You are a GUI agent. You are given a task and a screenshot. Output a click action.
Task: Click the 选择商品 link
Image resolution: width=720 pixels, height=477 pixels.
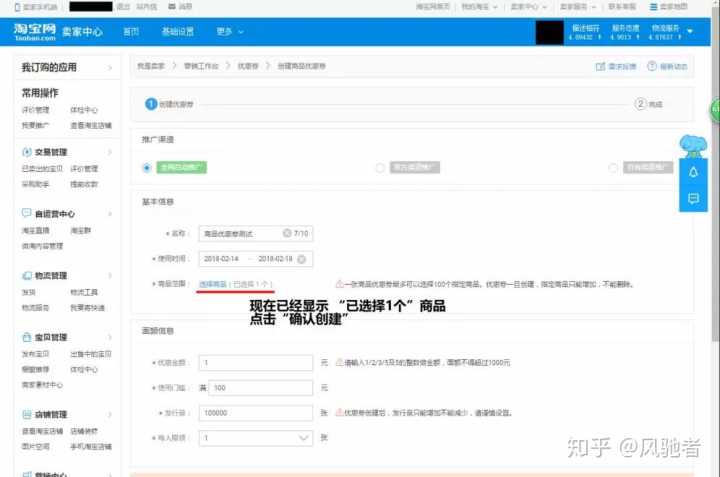click(212, 285)
